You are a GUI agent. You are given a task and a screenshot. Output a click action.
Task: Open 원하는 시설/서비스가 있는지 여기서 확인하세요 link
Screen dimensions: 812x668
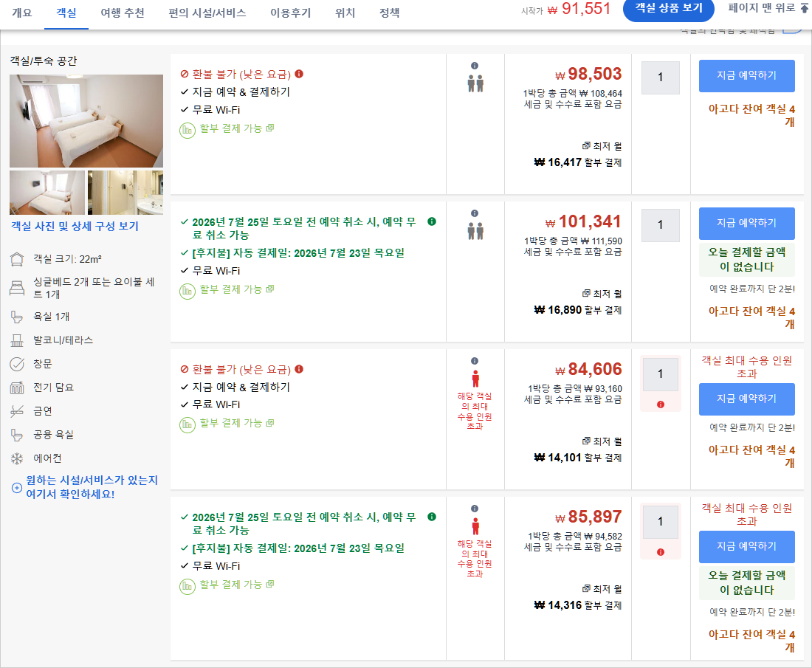click(92, 487)
